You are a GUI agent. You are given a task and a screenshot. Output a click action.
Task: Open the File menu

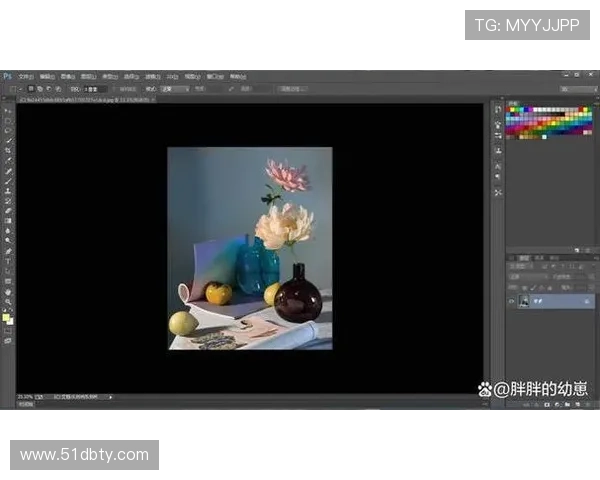point(24,76)
